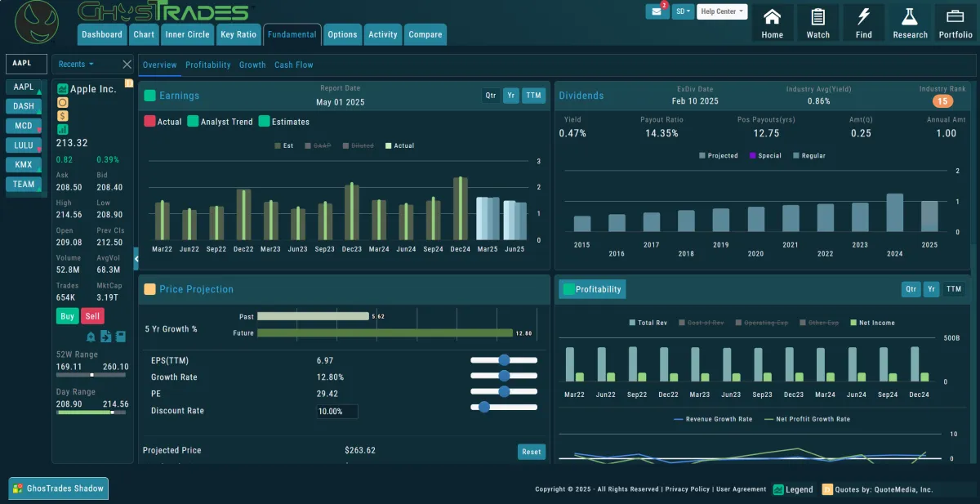Open the Watch clipboard icon

coord(817,23)
